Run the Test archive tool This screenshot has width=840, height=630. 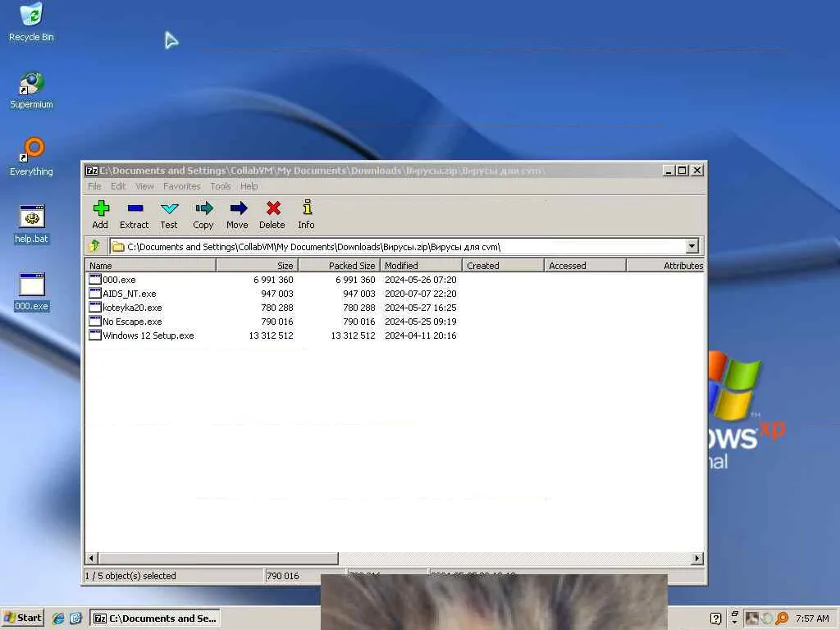pyautogui.click(x=169, y=208)
